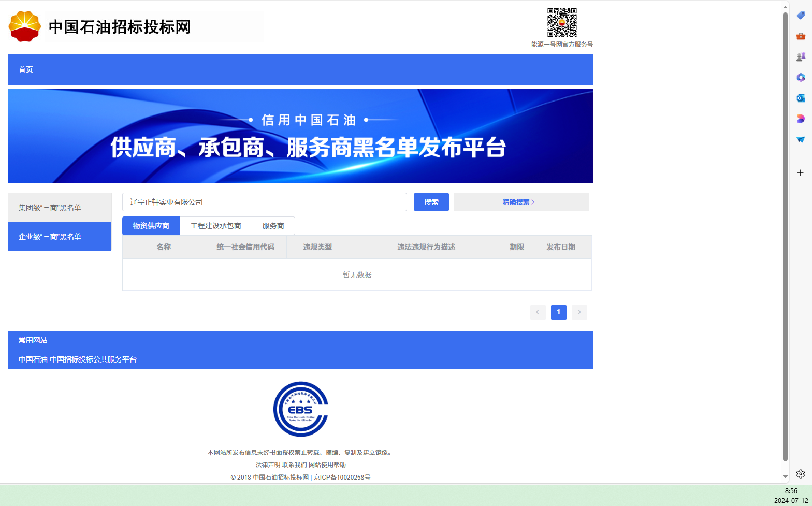Viewport: 812px width, 506px height.
Task: Open sidebar settings gear icon
Action: click(x=801, y=474)
